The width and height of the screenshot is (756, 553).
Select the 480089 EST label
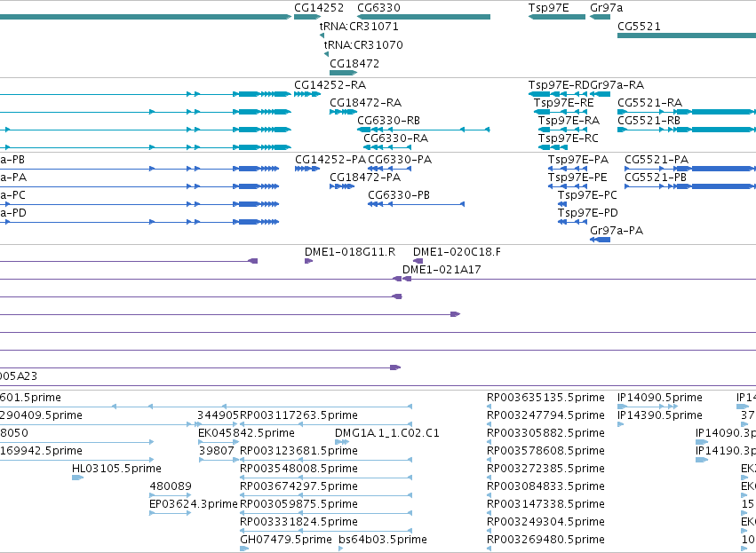(171, 487)
